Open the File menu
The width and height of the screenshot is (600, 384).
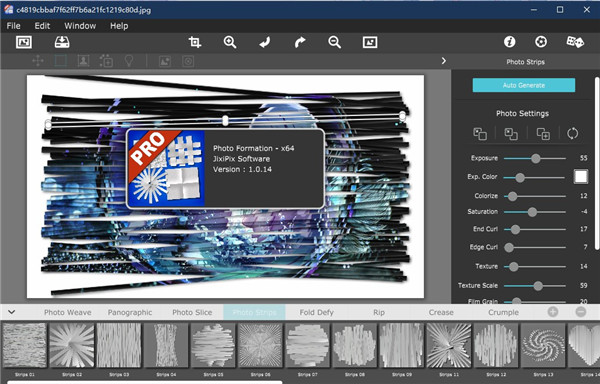tap(13, 26)
